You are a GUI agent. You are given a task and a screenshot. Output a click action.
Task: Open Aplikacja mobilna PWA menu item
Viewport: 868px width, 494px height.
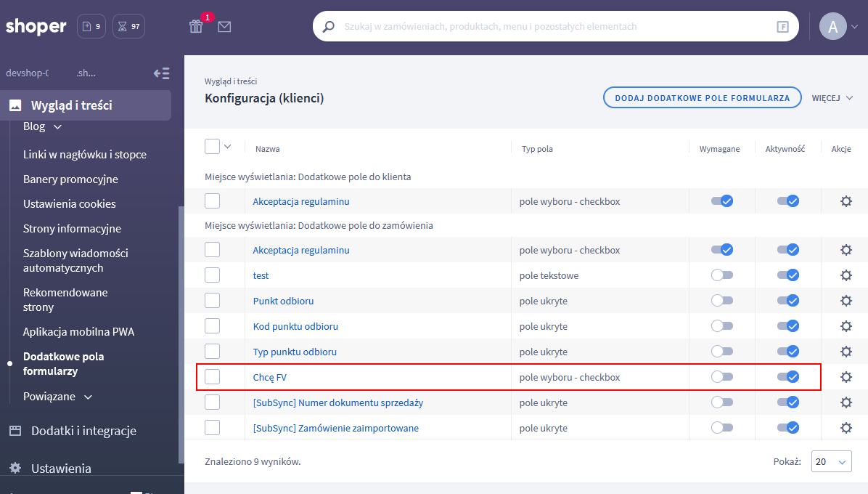coord(78,332)
